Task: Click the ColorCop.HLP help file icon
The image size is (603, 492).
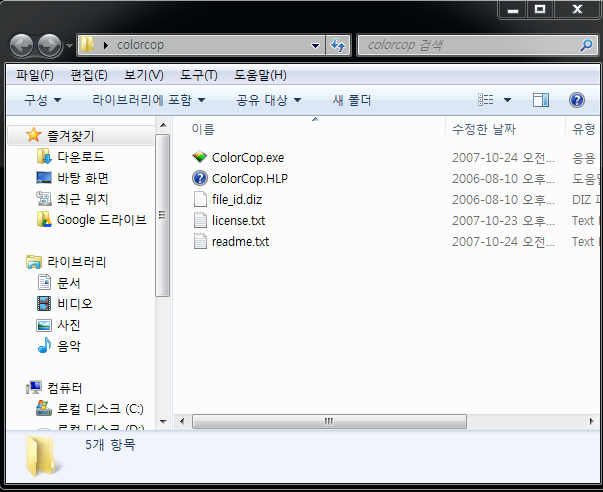Action: [200, 178]
